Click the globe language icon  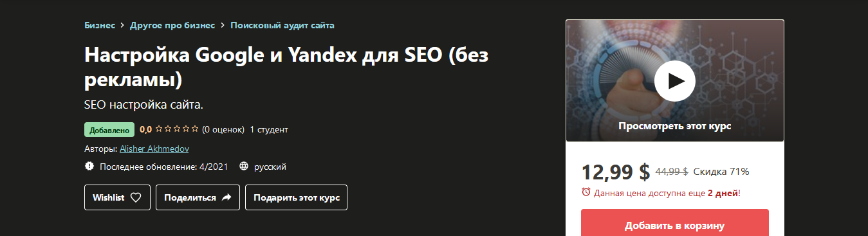coord(244,167)
